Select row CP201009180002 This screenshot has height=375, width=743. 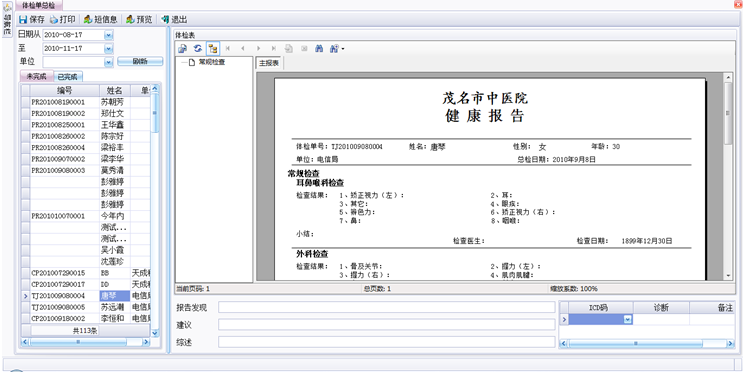(85, 318)
